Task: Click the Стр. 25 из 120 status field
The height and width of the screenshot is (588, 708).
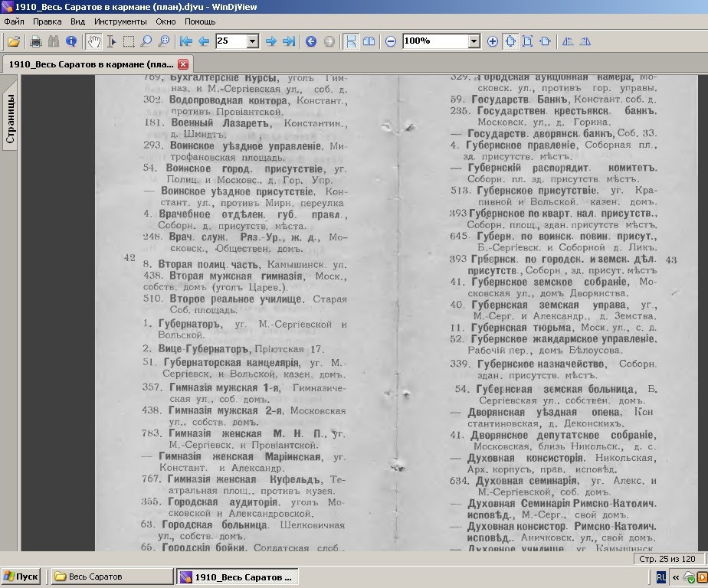Action: [x=667, y=559]
